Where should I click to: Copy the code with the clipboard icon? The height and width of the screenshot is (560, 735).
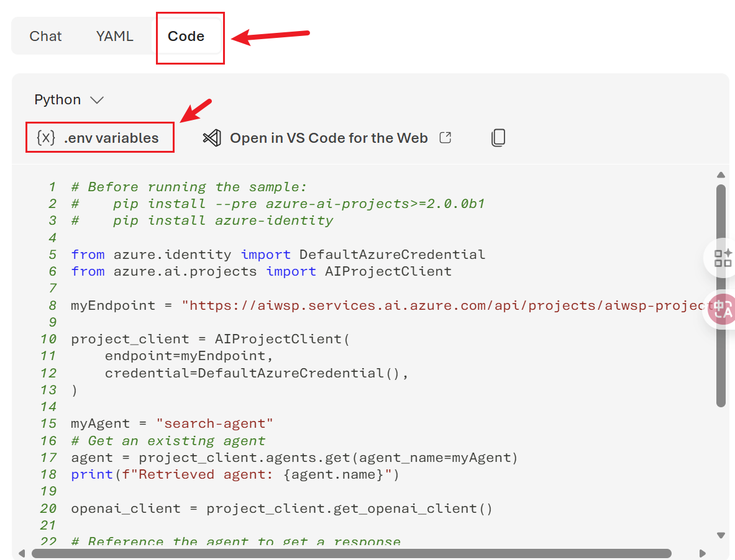(x=498, y=138)
